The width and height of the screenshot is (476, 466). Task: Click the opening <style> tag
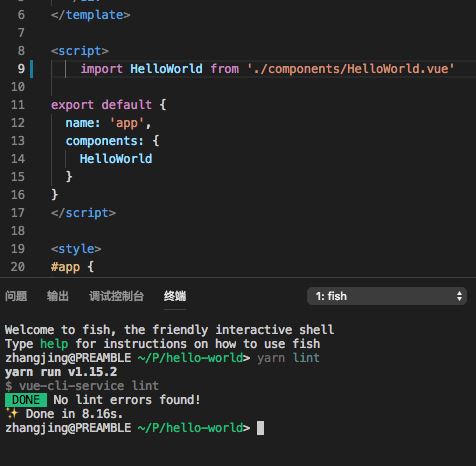(x=76, y=249)
